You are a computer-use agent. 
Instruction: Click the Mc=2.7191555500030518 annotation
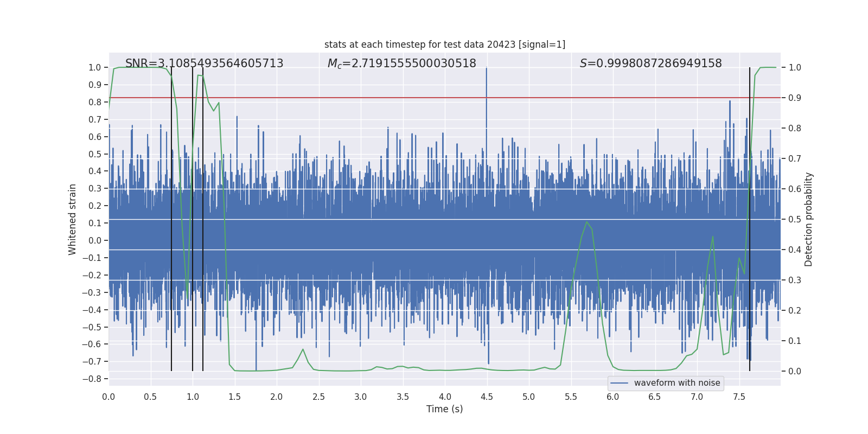point(402,63)
